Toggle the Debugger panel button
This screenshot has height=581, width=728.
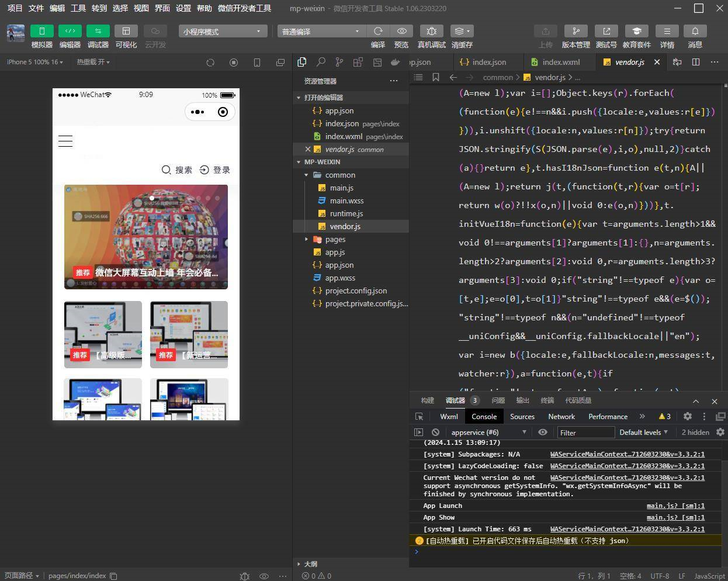(x=98, y=31)
